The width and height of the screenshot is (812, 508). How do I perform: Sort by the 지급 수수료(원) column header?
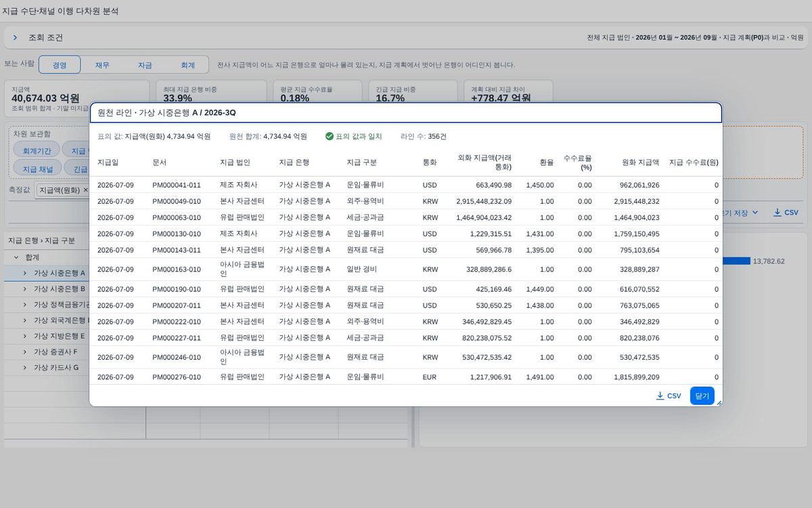point(694,163)
